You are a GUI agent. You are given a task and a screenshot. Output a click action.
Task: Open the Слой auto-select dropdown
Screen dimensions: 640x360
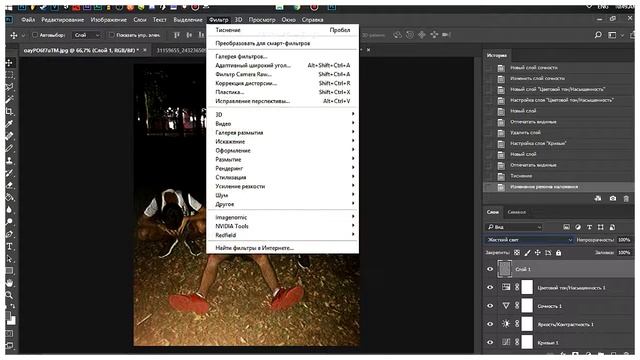click(x=86, y=35)
